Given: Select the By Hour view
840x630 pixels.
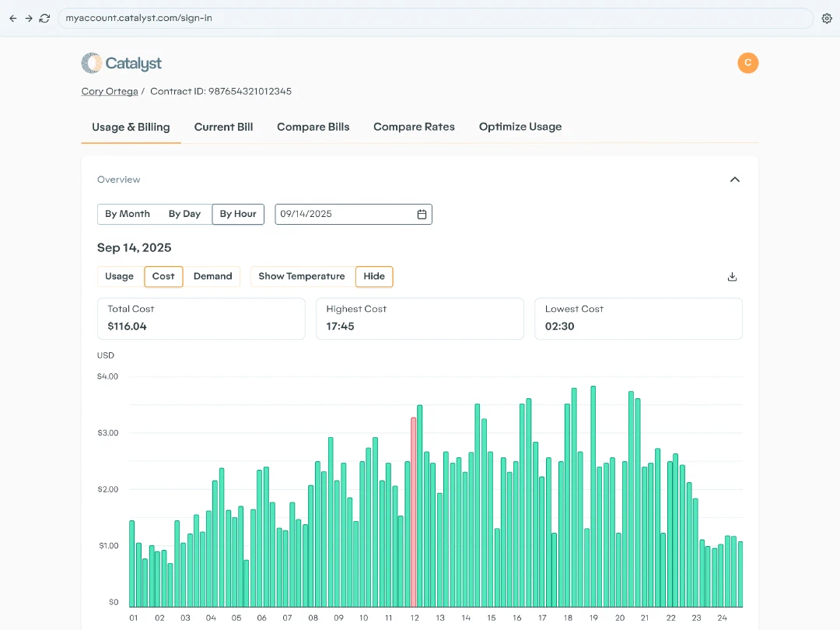Looking at the screenshot, I should pos(238,214).
